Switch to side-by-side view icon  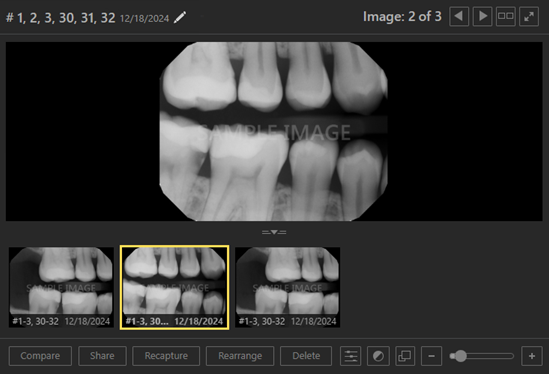[x=506, y=16]
